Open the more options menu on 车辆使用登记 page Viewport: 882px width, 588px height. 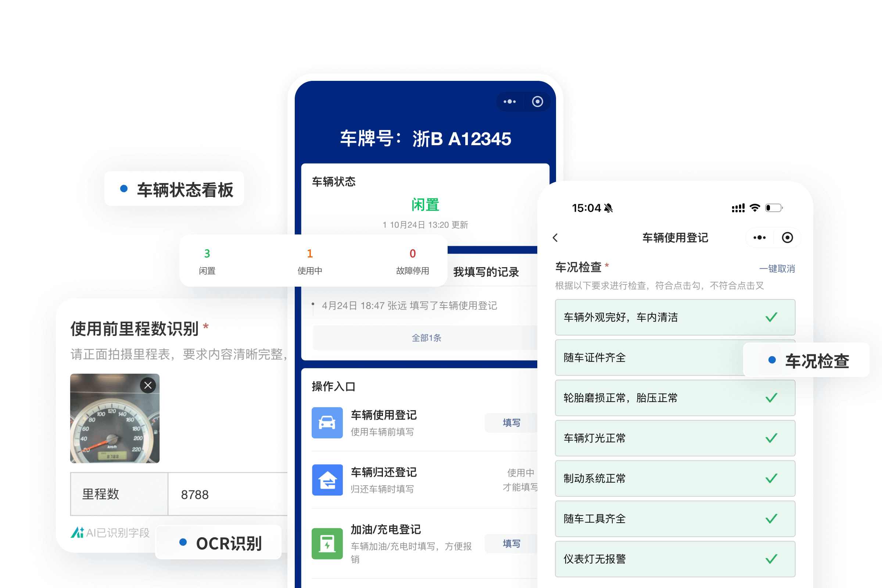pyautogui.click(x=759, y=237)
